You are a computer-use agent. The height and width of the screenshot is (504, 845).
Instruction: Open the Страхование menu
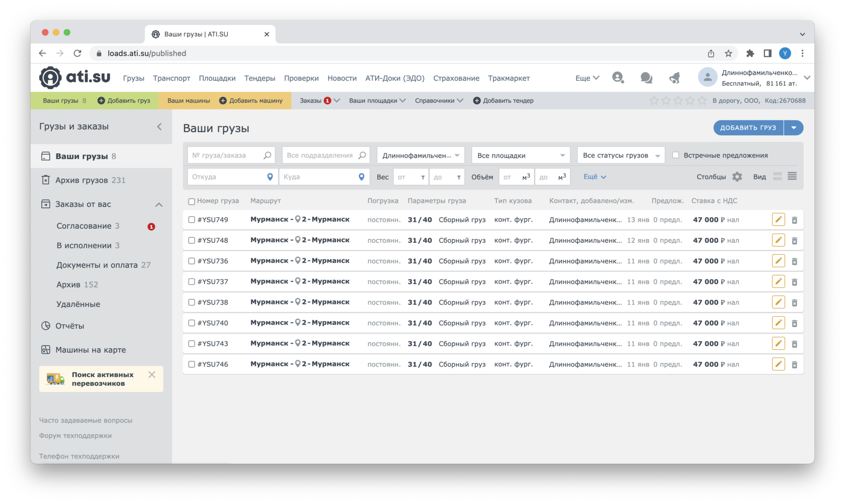tap(456, 78)
